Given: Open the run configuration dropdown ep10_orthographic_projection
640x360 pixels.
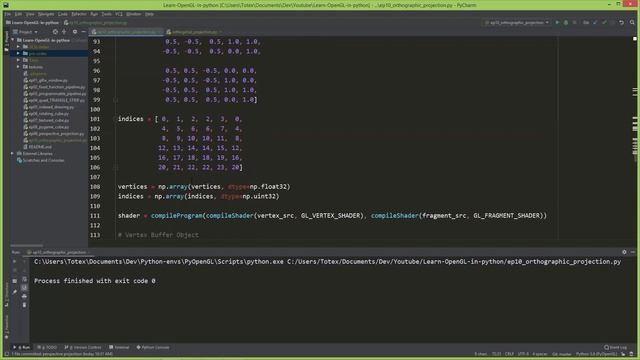Looking at the screenshot, I should (516, 22).
